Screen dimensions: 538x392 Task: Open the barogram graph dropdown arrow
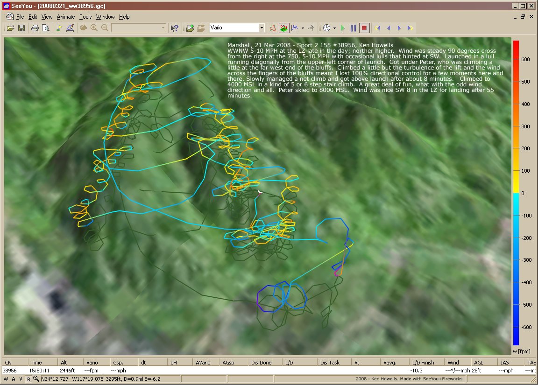[x=303, y=28]
